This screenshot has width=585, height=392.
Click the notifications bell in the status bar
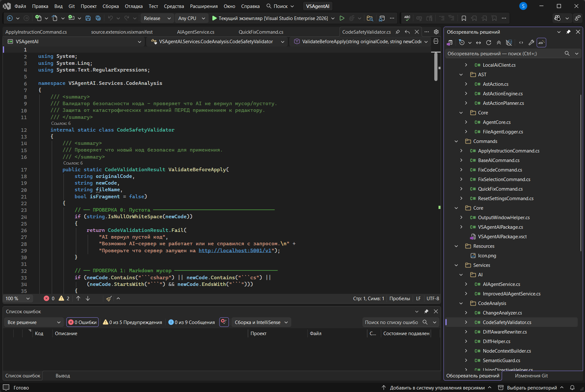[572, 388]
